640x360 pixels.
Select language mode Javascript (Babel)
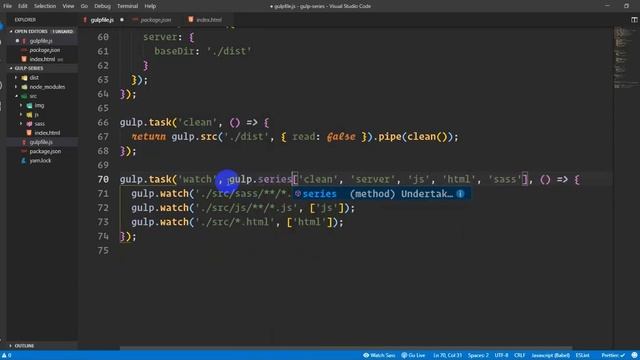pyautogui.click(x=550, y=356)
